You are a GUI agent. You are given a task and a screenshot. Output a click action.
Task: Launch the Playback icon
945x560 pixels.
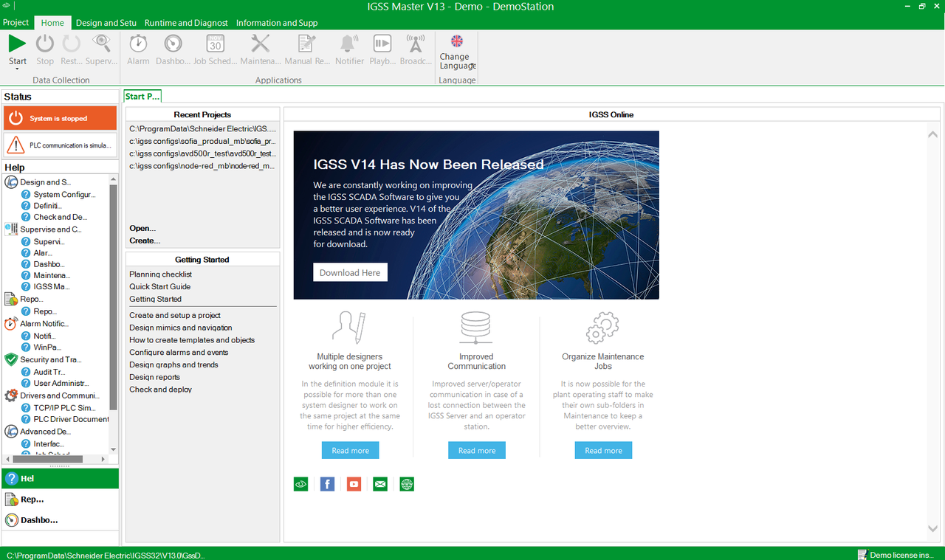[382, 44]
